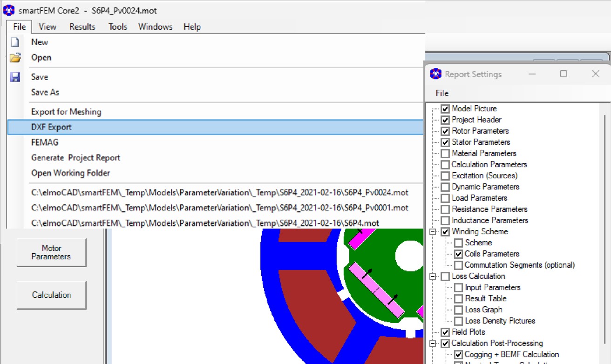Uncheck Rotor Parameters in report settings
The height and width of the screenshot is (364, 611).
click(445, 131)
